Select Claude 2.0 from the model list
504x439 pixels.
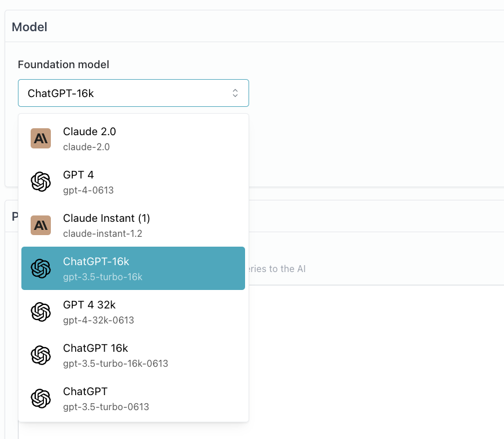[133, 139]
